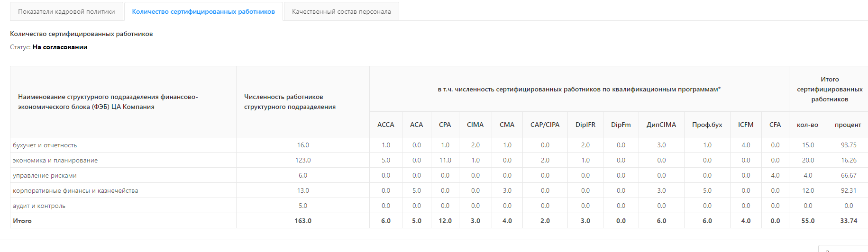Select Количество сертифицированных работников tab
This screenshot has width=868, height=252.
203,11
